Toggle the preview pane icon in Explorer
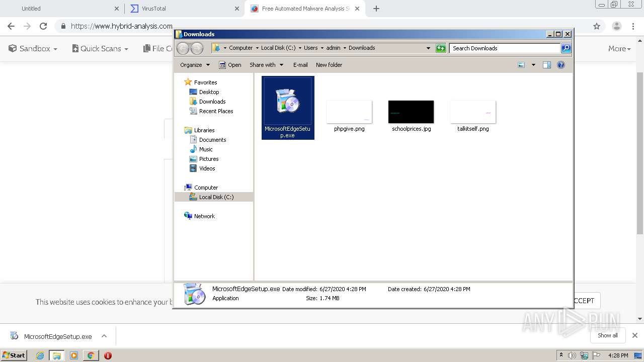The image size is (644, 362). (547, 65)
